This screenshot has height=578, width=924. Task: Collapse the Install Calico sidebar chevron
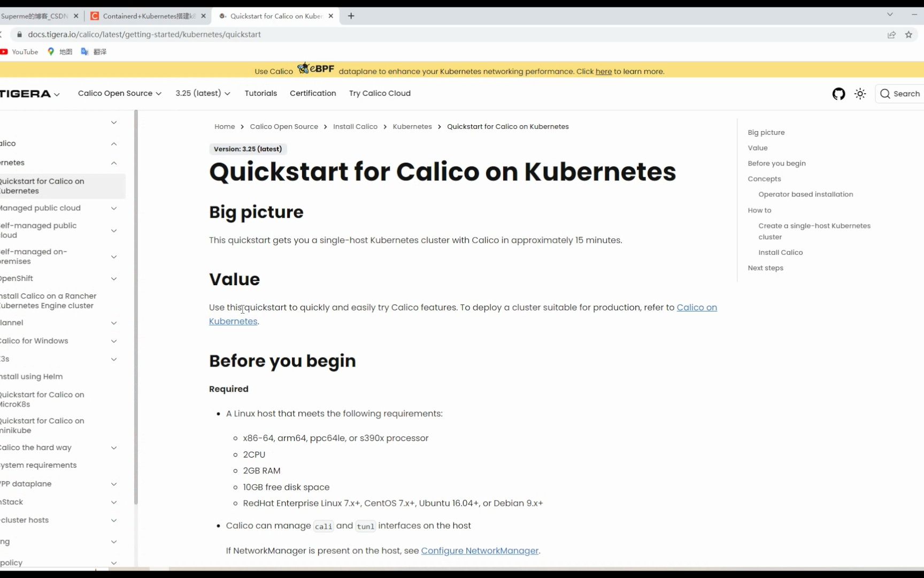click(x=114, y=144)
